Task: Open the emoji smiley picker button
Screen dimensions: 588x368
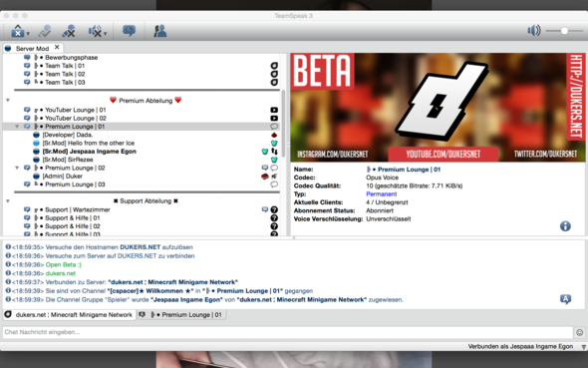Action: tap(579, 332)
